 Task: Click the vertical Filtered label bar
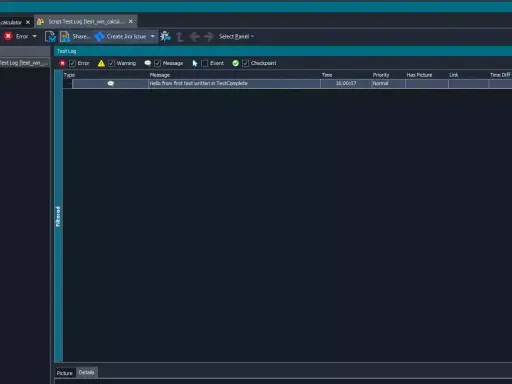click(x=58, y=217)
